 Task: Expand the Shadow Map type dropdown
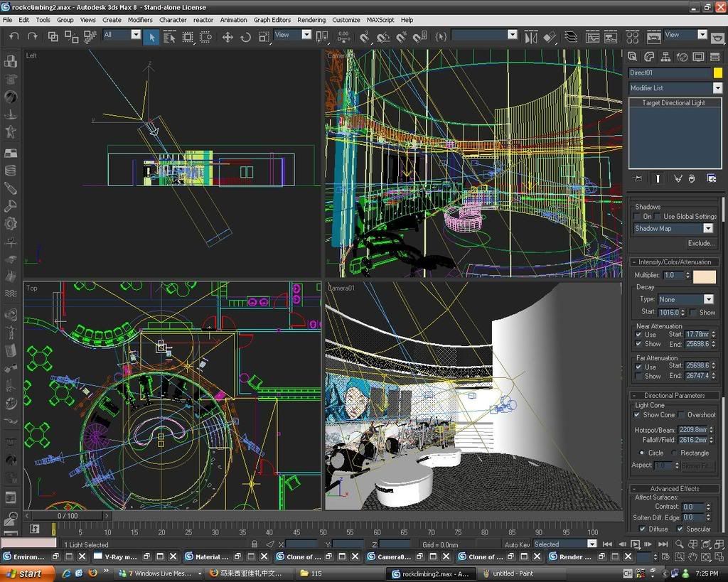click(708, 229)
